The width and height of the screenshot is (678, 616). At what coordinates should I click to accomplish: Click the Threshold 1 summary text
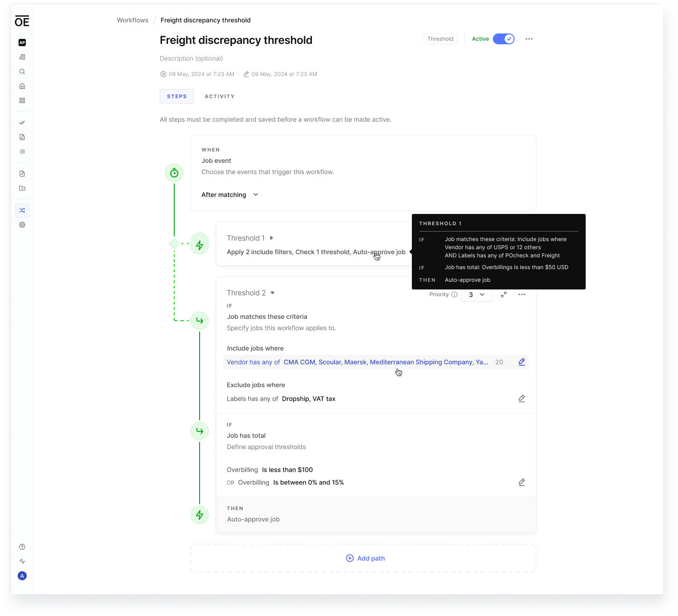coord(316,252)
